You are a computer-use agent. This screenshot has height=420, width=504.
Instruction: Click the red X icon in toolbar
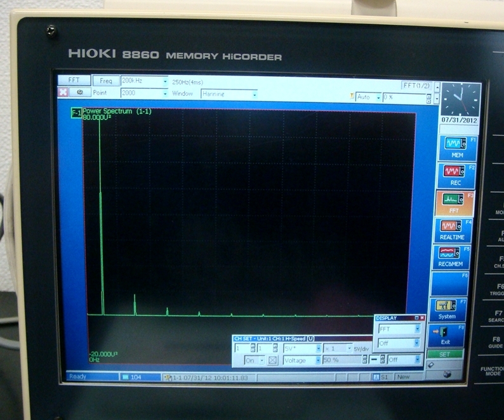(x=63, y=92)
